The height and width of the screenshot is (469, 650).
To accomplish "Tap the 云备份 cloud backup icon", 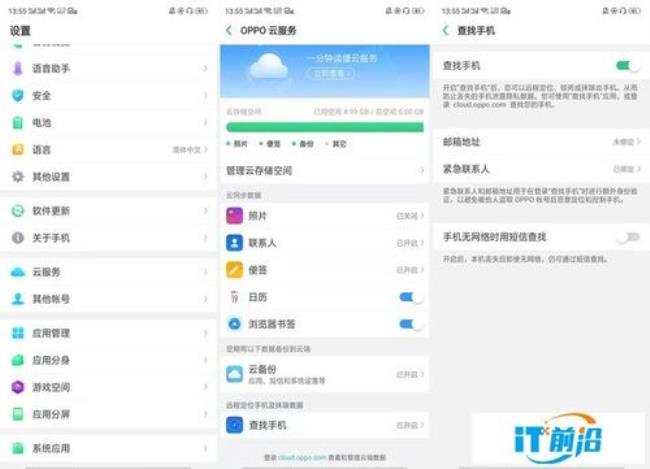I will coord(234,374).
